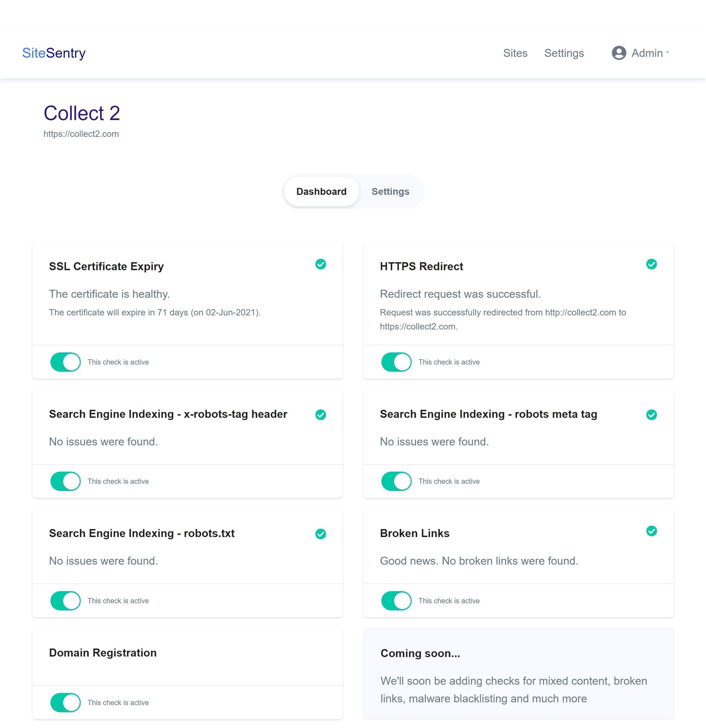Toggle the robots.txt indexing check

point(65,600)
